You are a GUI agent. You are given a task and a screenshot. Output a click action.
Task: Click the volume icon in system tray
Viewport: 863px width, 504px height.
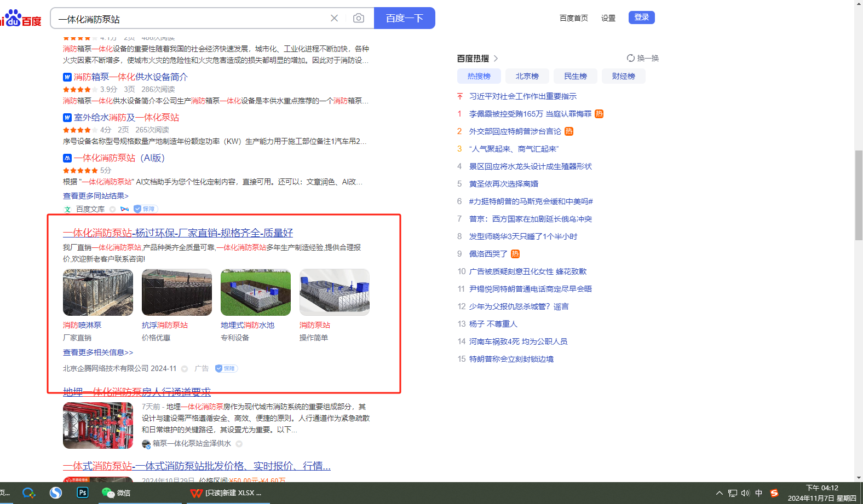[745, 493]
